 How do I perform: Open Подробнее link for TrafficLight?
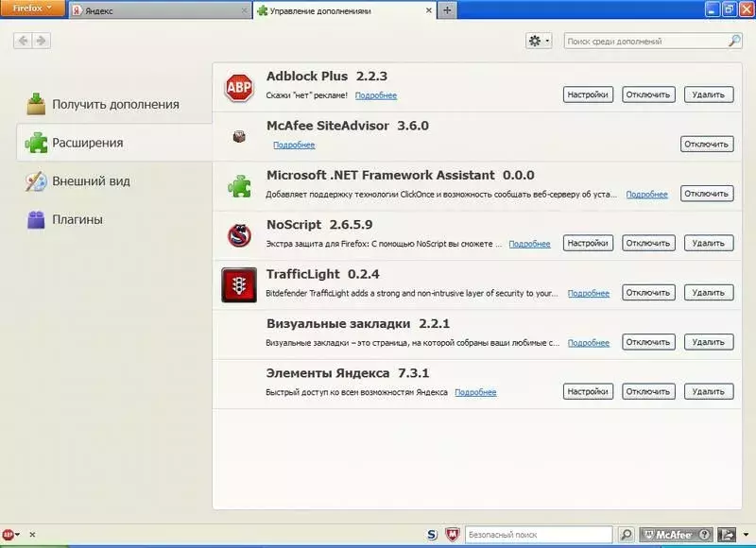tap(588, 293)
